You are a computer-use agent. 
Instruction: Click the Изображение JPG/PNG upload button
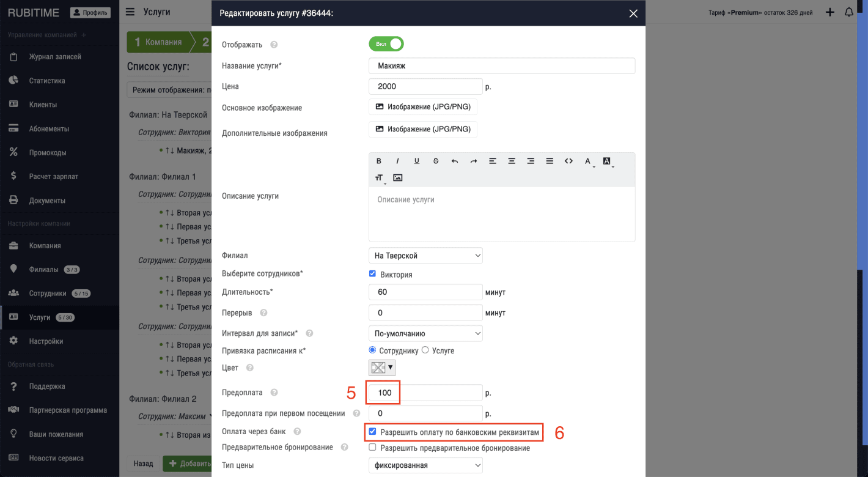tap(422, 106)
